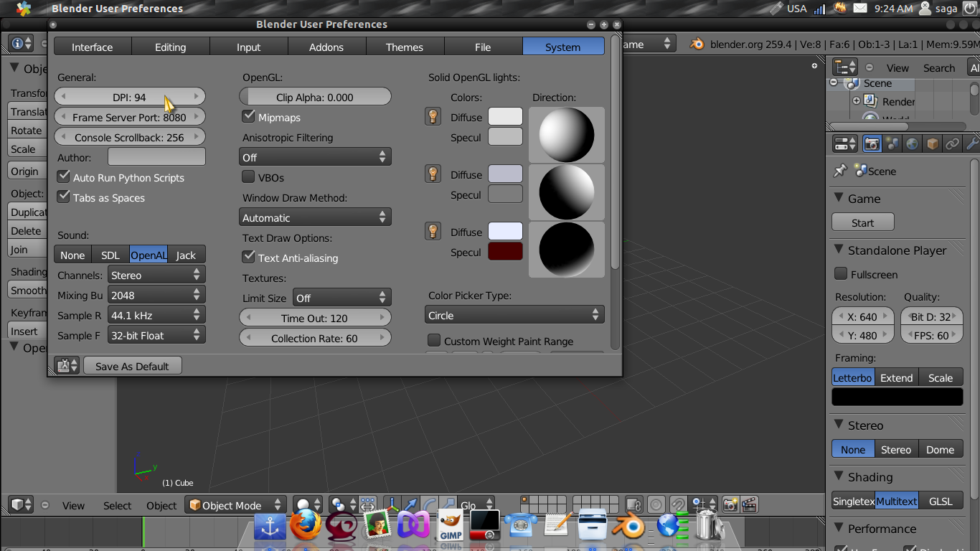
Task: Click Save As Default button
Action: coord(133,365)
